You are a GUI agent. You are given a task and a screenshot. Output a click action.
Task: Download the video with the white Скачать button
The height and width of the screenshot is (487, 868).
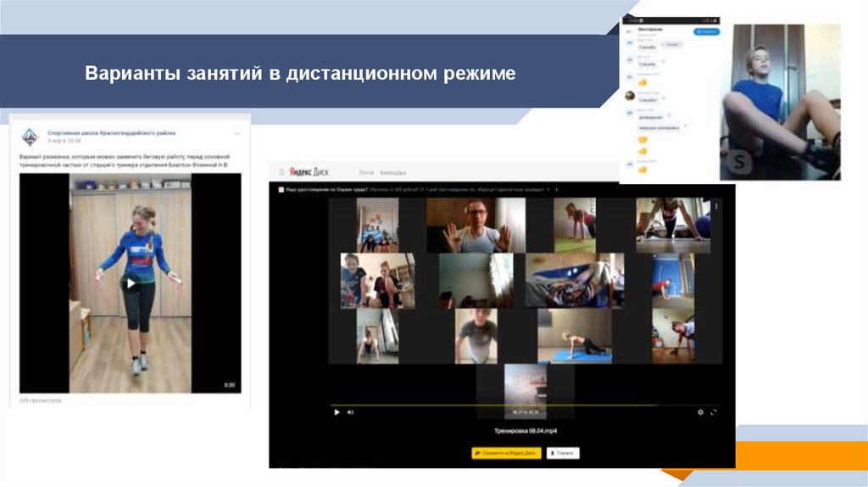(x=563, y=453)
